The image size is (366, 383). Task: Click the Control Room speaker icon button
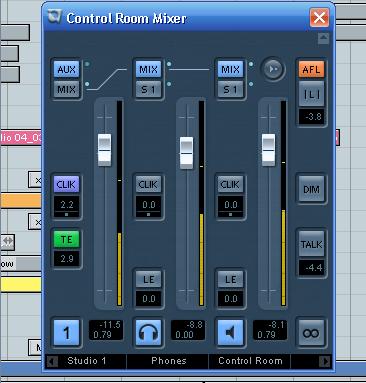click(x=230, y=333)
